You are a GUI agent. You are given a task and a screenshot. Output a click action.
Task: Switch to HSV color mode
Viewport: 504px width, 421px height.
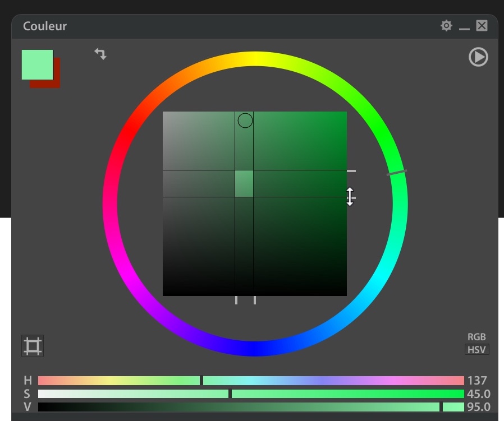[x=476, y=349]
